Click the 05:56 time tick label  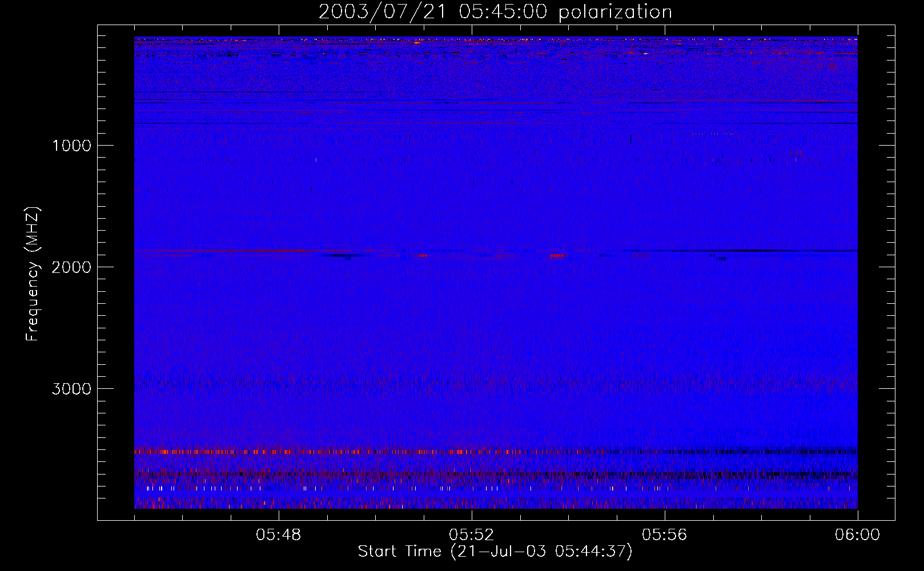pyautogui.click(x=665, y=535)
